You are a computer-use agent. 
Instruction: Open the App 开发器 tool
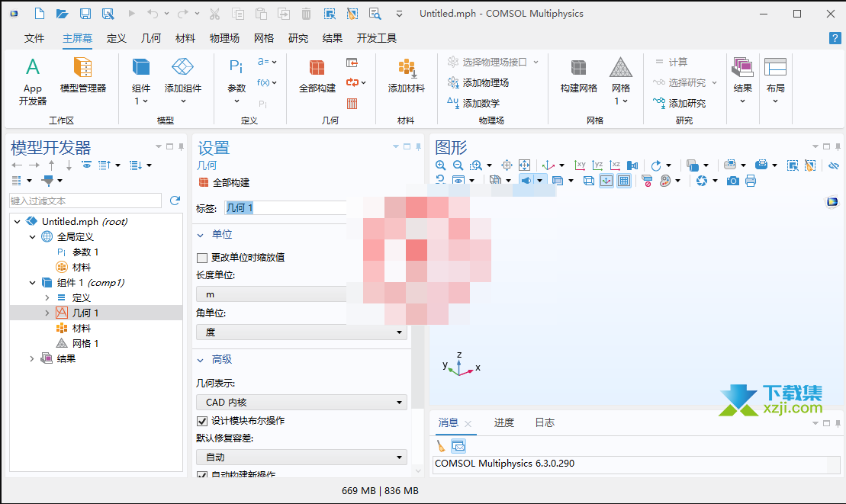tap(32, 82)
